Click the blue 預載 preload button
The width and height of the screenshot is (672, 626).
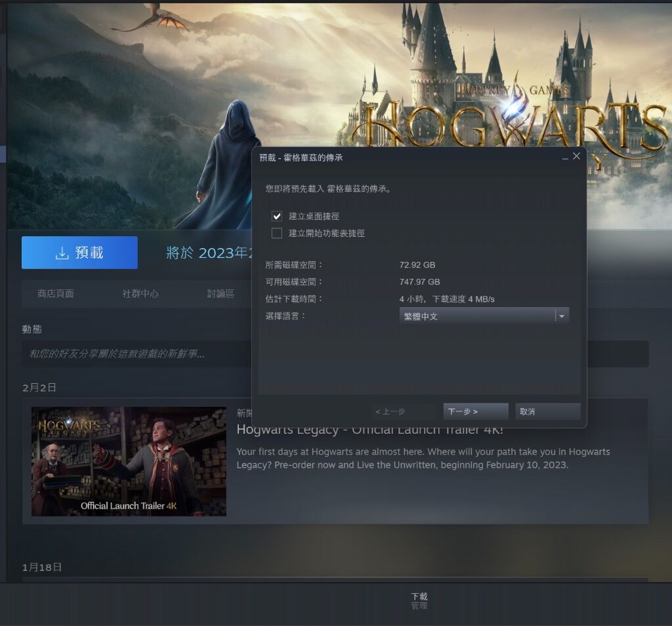pyautogui.click(x=79, y=253)
